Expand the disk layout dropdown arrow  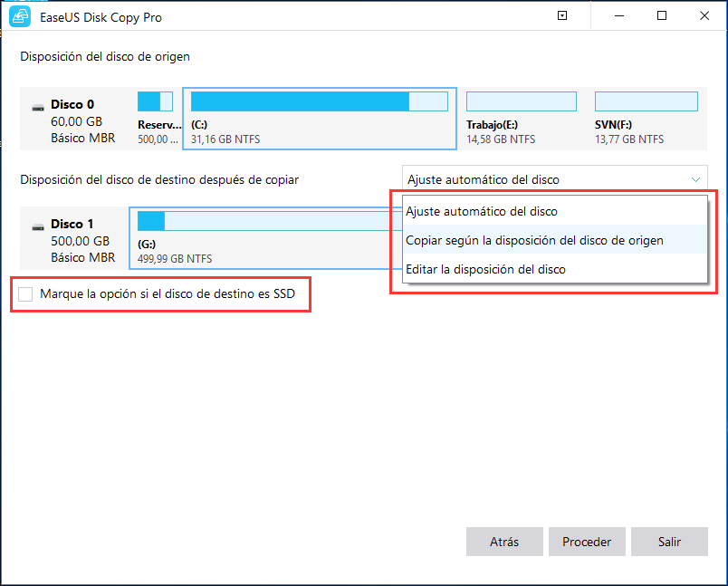click(695, 179)
